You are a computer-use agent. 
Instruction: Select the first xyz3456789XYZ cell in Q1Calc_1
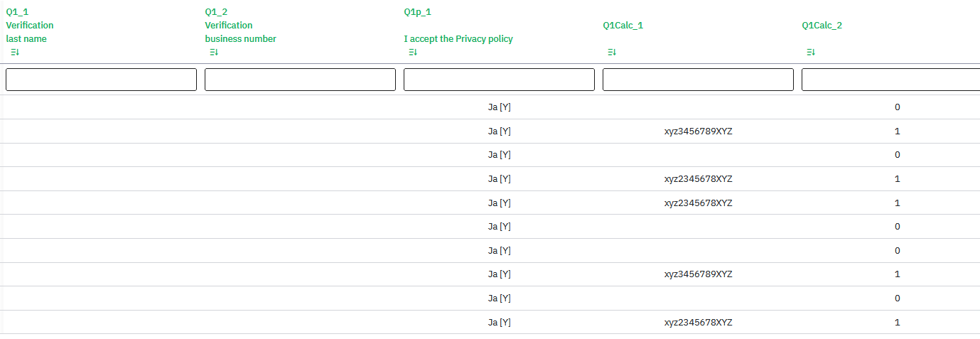698,131
